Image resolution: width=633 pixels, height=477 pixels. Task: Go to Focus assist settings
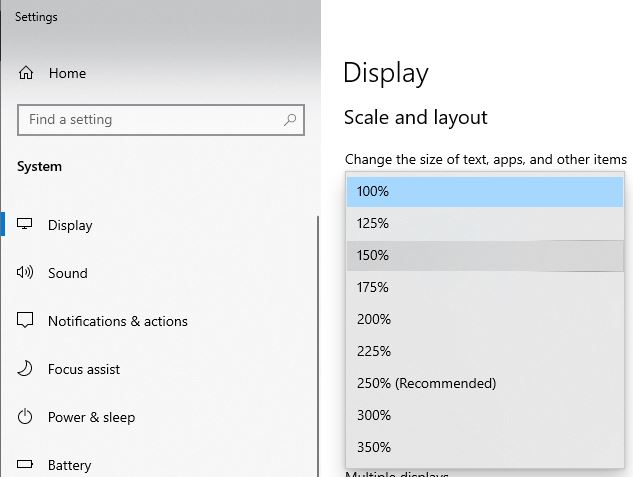pyautogui.click(x=84, y=369)
